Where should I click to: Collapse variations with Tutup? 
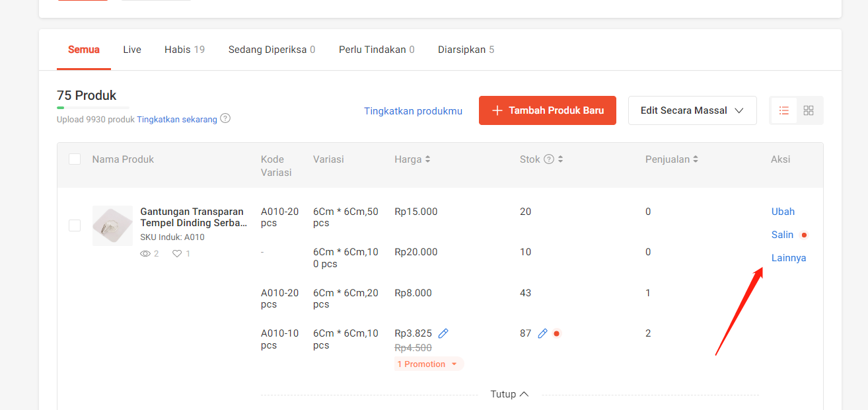[x=509, y=394]
